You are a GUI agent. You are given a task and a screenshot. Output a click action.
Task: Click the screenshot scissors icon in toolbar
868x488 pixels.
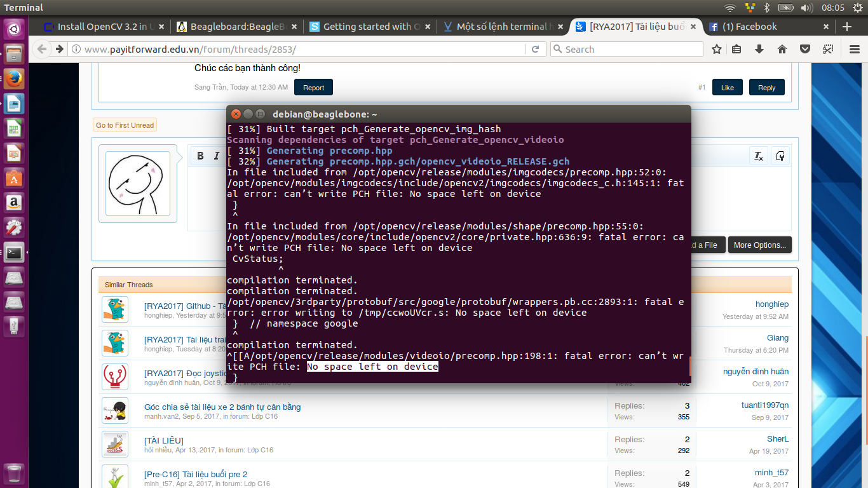pyautogui.click(x=828, y=50)
